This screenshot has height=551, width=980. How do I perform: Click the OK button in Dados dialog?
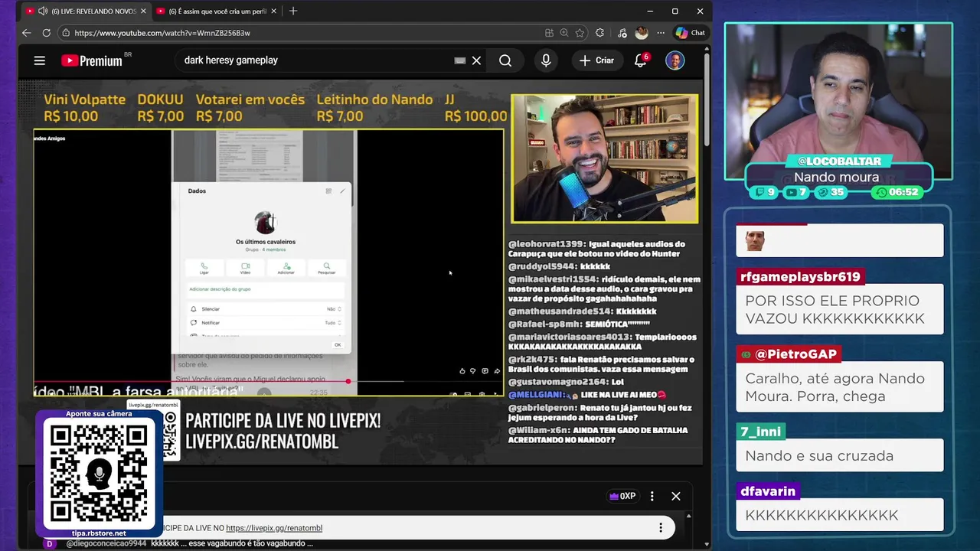pos(338,345)
